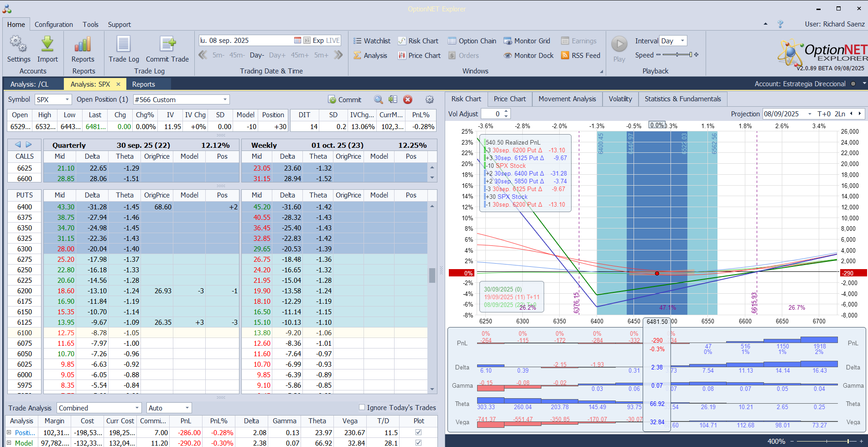The image size is (868, 447).
Task: Click the help question mark icon
Action: point(780,24)
